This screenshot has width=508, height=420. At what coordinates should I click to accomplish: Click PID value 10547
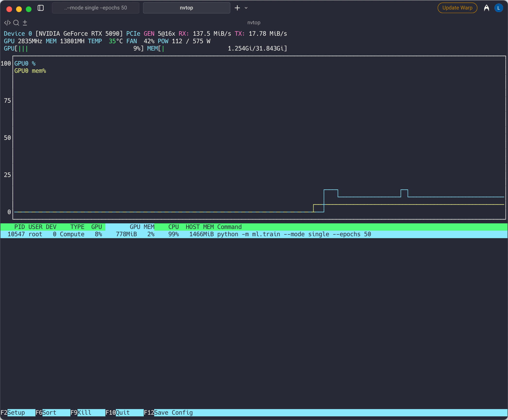(x=16, y=234)
